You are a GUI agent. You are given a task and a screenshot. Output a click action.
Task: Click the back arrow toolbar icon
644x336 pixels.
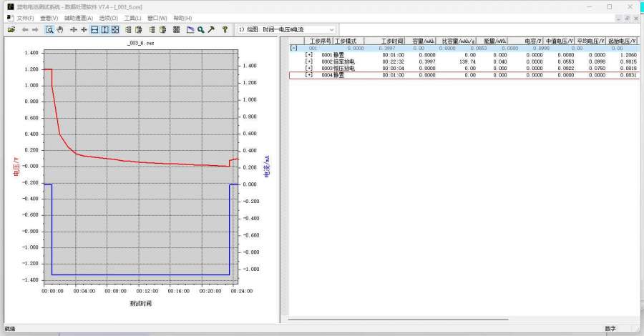coord(25,29)
